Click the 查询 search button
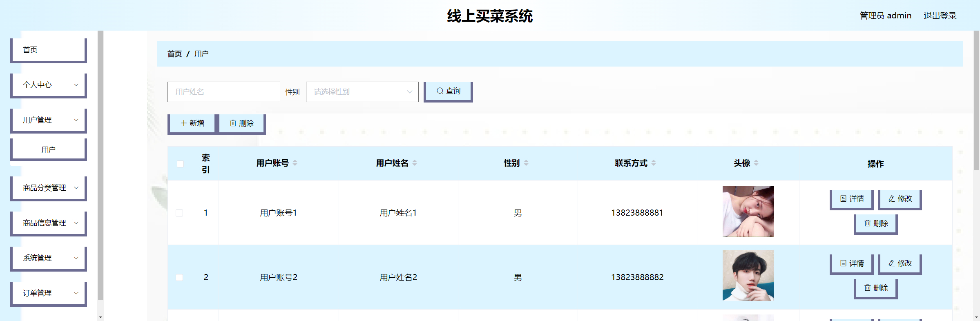Image resolution: width=980 pixels, height=321 pixels. 448,91
